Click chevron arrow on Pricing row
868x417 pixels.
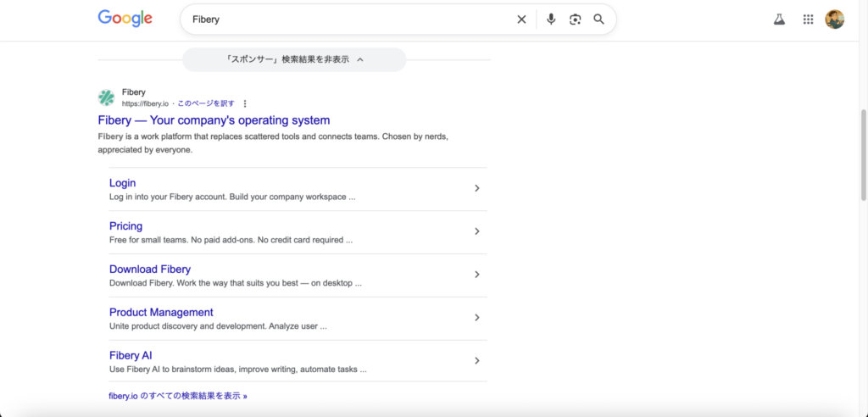tap(477, 231)
